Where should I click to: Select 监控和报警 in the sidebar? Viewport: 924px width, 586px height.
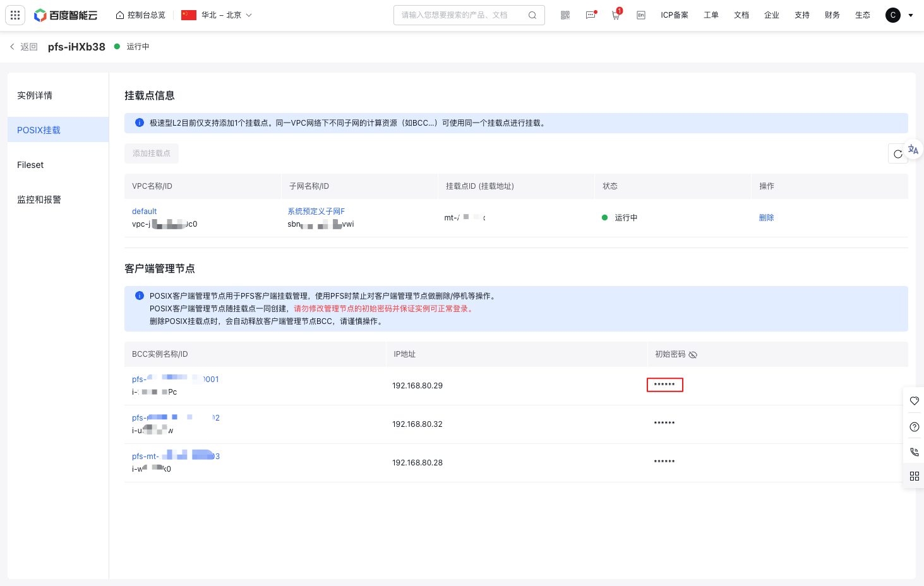tap(58, 200)
